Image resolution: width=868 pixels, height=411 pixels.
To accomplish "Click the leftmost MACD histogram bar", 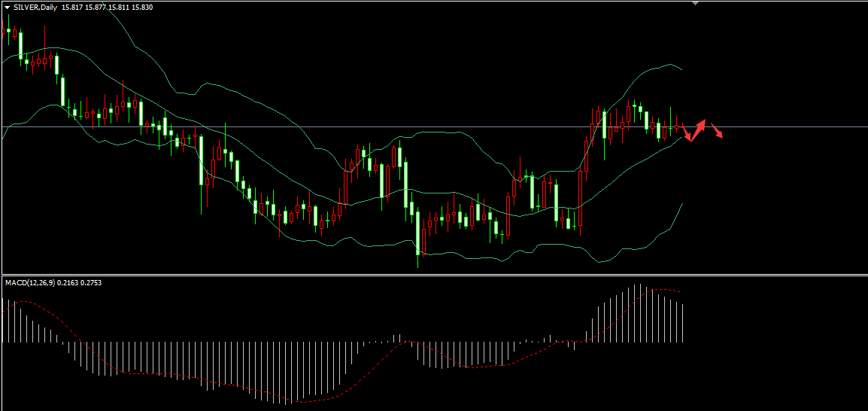I will click(x=3, y=321).
